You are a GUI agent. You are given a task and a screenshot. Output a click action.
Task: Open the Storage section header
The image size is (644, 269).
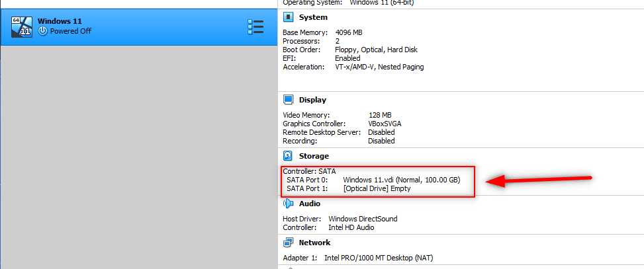314,156
